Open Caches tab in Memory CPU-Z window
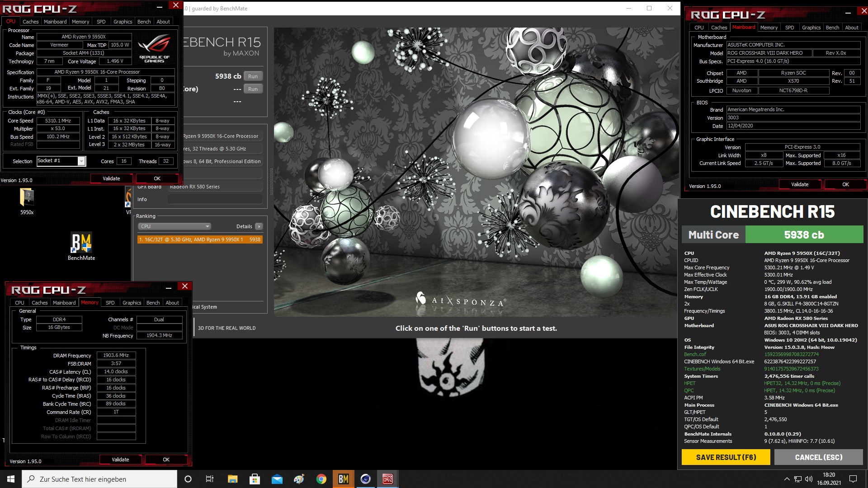This screenshot has height=488, width=868. point(40,303)
